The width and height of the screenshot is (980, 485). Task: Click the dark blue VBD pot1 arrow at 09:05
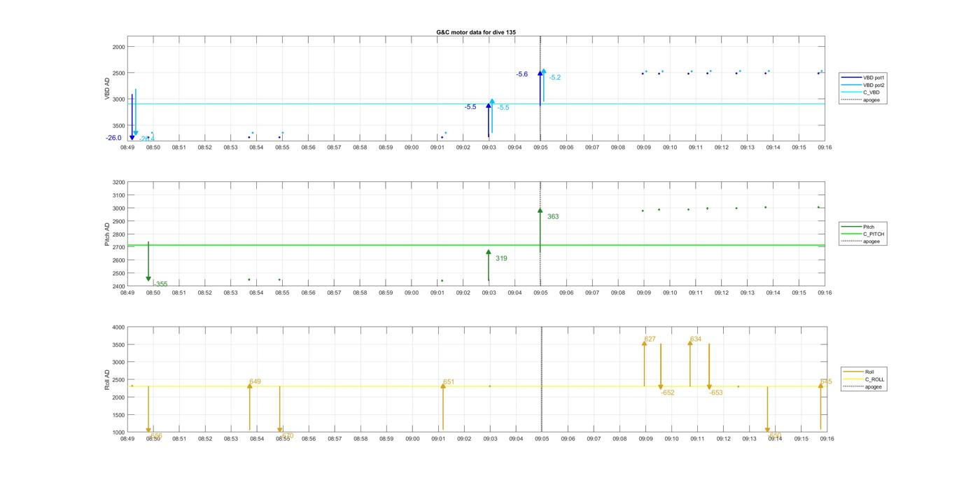point(540,87)
